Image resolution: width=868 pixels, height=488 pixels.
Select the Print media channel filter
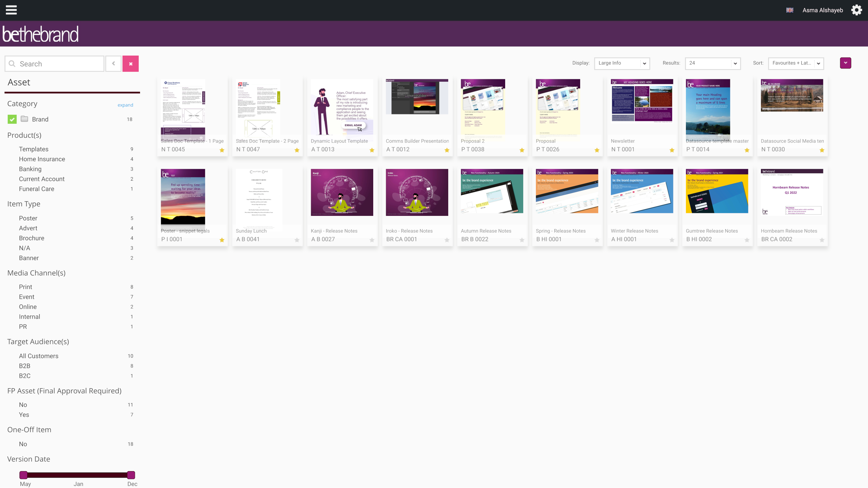tap(26, 287)
